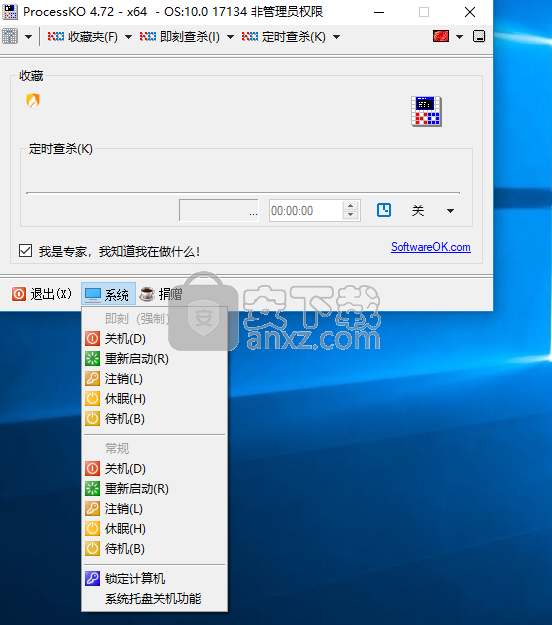The image size is (552, 625).
Task: Click the red exit button icon
Action: point(19,294)
